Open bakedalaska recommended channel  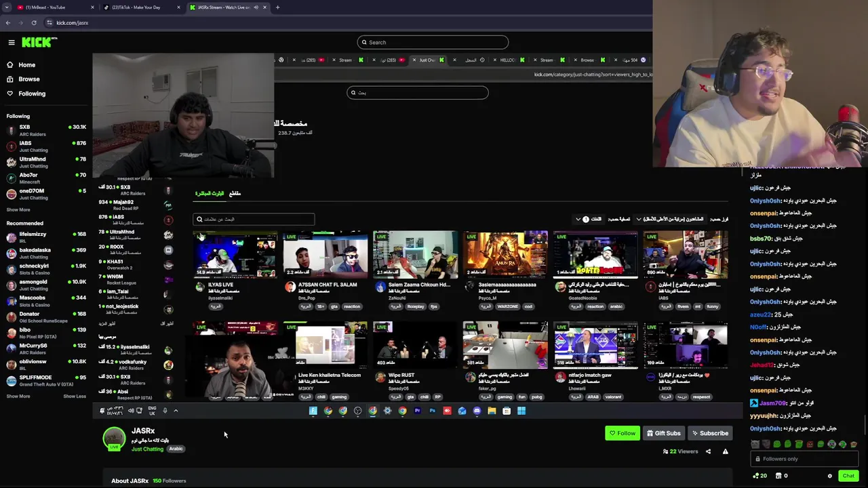46,253
